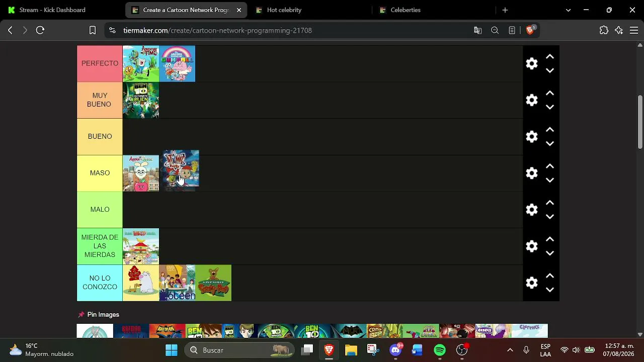Move MASO tier up with its up arrow
This screenshot has width=644, height=362.
pos(550,166)
